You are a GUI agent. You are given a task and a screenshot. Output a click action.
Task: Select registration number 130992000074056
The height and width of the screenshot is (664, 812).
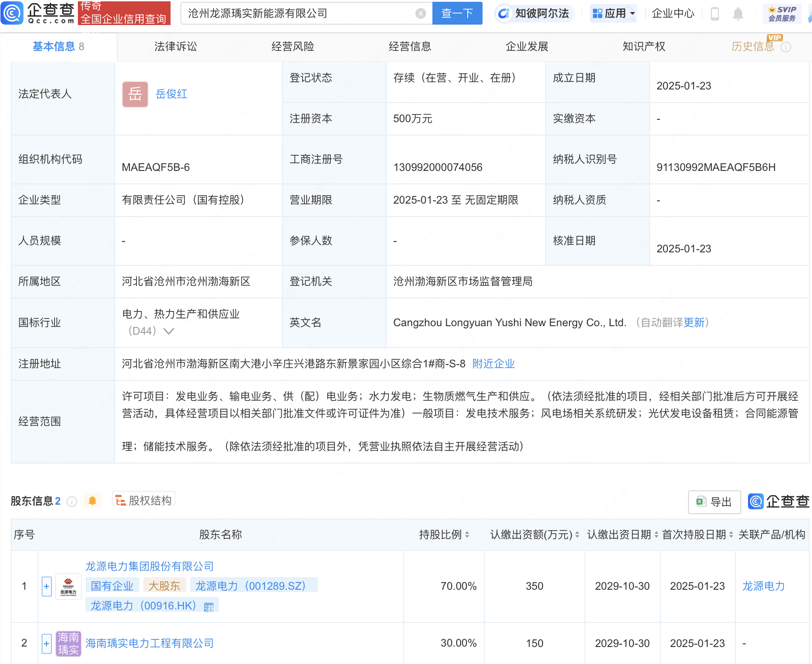click(x=438, y=167)
